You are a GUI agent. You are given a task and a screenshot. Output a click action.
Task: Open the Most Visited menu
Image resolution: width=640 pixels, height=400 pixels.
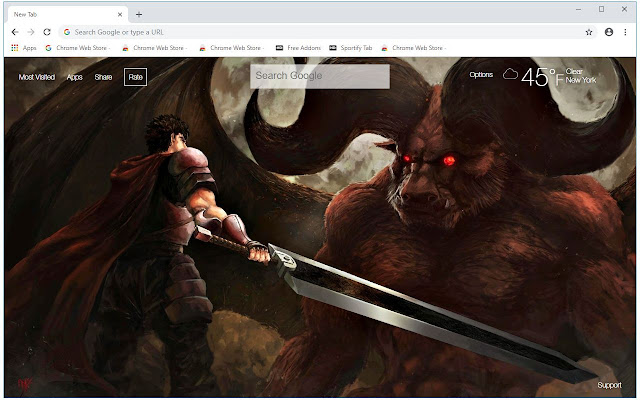37,77
